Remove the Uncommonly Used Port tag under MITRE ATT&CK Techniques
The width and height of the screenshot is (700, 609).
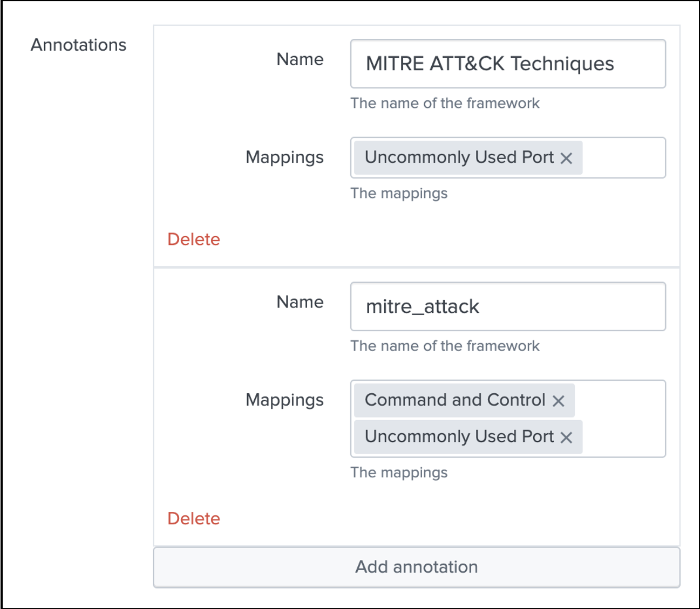[566, 158]
